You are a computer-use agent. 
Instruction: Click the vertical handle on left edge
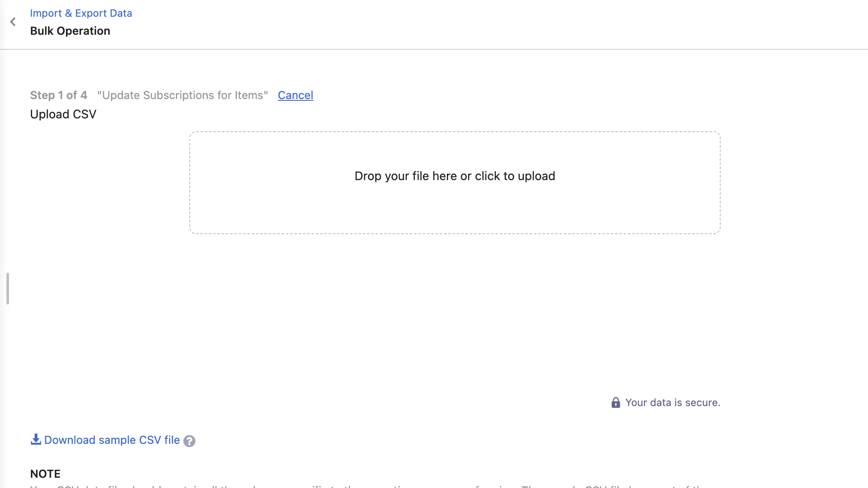point(8,288)
